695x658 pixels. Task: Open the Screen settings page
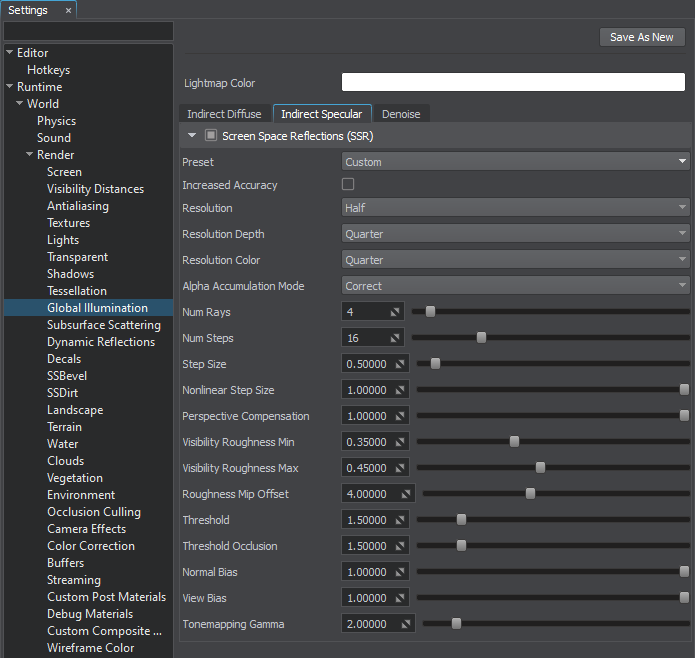tap(64, 172)
